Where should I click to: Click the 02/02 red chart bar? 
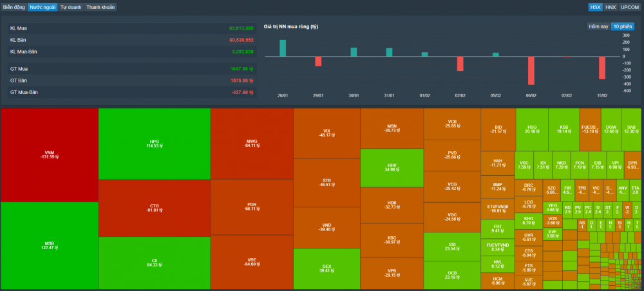[460, 64]
